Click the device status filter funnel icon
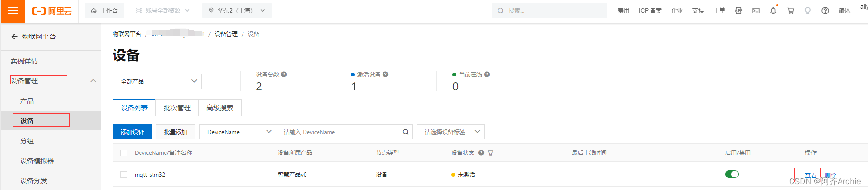Screen dimensions: 868x190 491,153
